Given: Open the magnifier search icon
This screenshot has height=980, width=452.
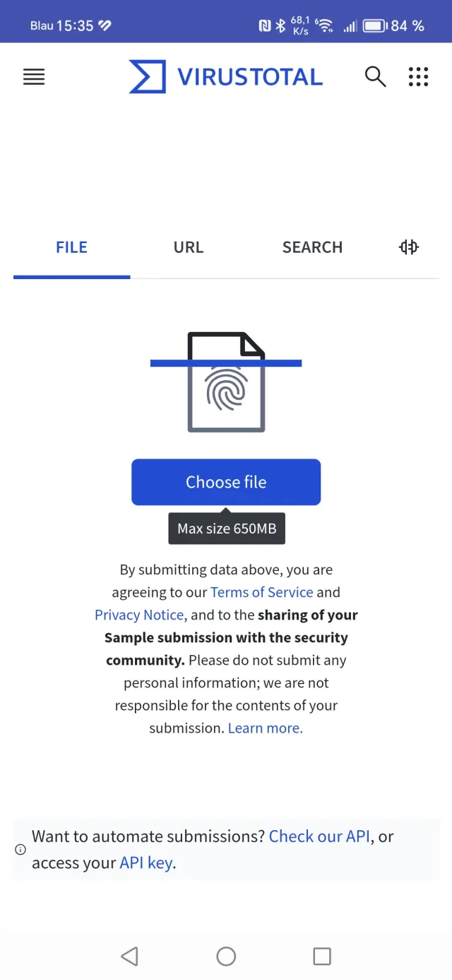Looking at the screenshot, I should (x=375, y=76).
